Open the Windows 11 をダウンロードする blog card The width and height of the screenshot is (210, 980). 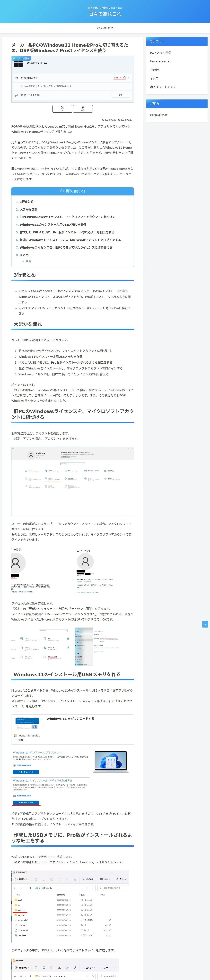point(72,729)
